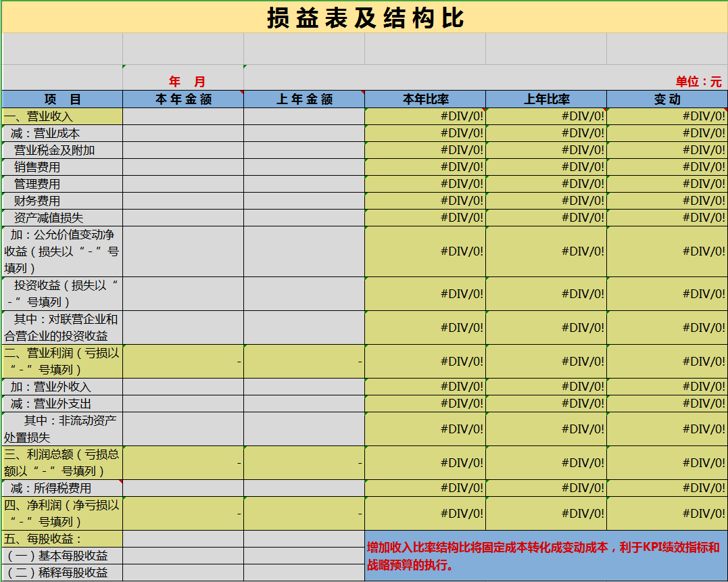The height and width of the screenshot is (582, 728).
Task: Select the 营业税金及附加 row label
Action: point(62,150)
